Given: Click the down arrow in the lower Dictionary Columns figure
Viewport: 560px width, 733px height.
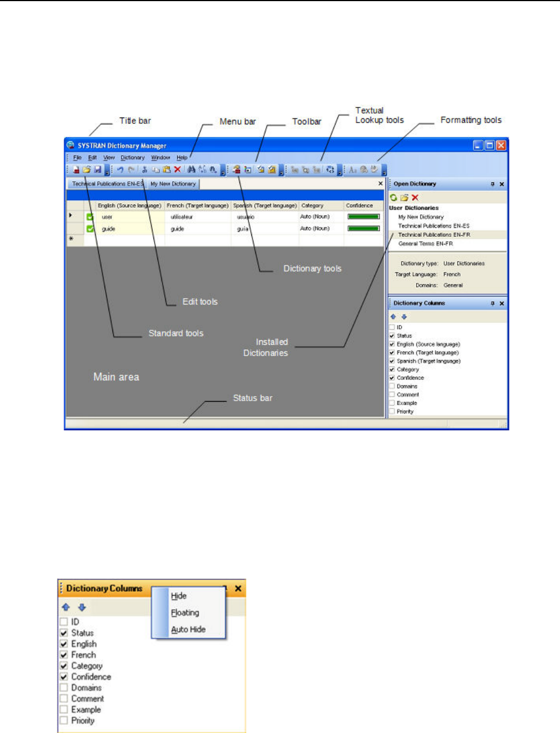Looking at the screenshot, I should (x=82, y=608).
